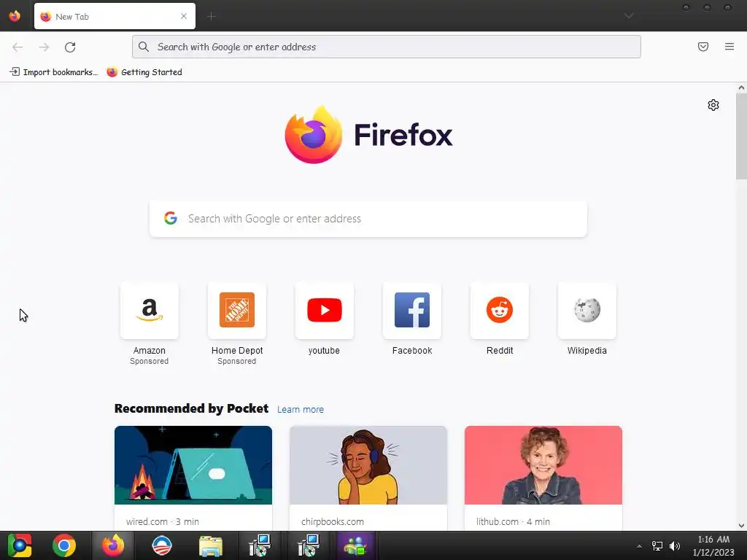Open the red-white-blue circle taskbar icon

(161, 545)
